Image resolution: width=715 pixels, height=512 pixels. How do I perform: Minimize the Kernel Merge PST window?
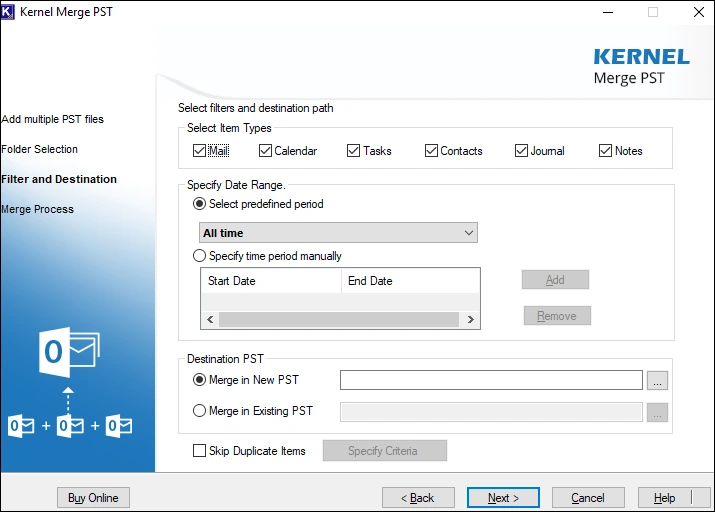point(608,12)
